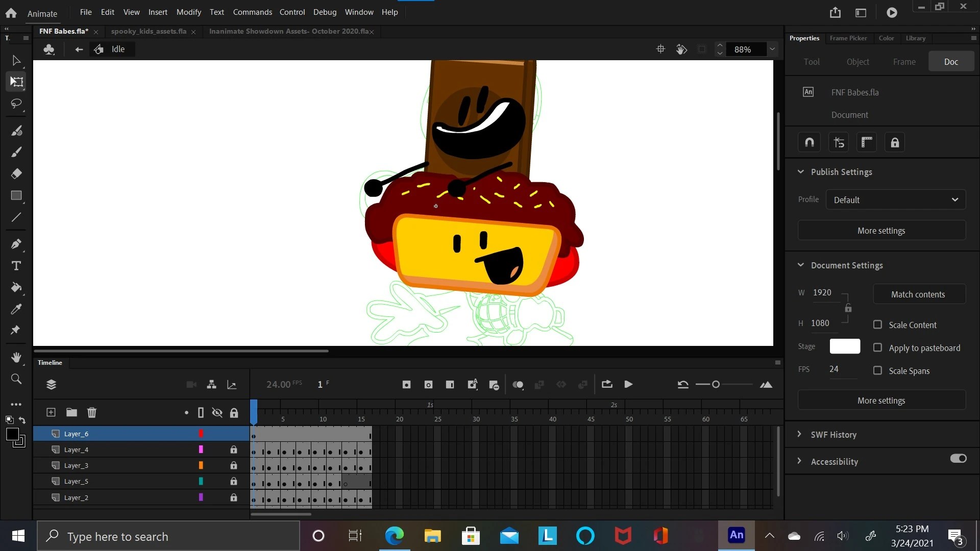The image size is (980, 551).
Task: Open the Modify menu
Action: (x=189, y=12)
